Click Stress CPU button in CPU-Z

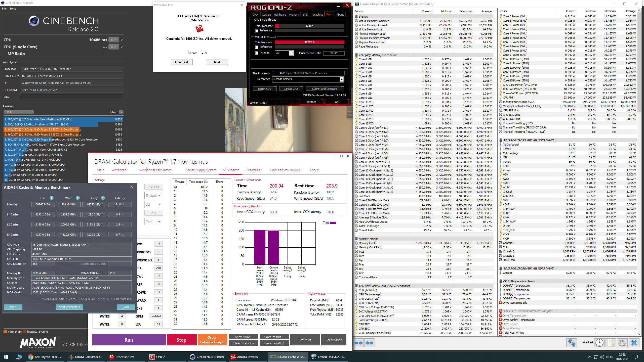(x=291, y=89)
